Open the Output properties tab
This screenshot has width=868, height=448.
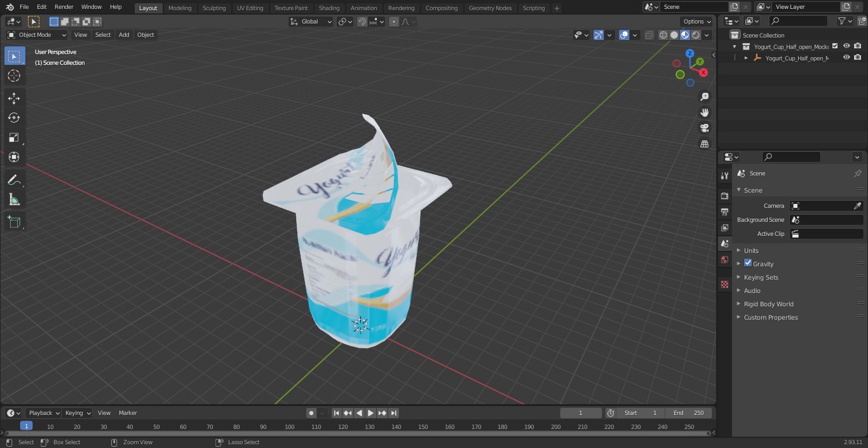[x=724, y=212]
